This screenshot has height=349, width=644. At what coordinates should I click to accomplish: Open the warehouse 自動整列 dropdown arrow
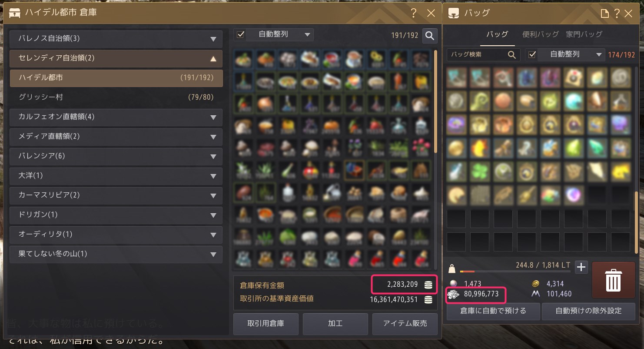click(x=307, y=34)
